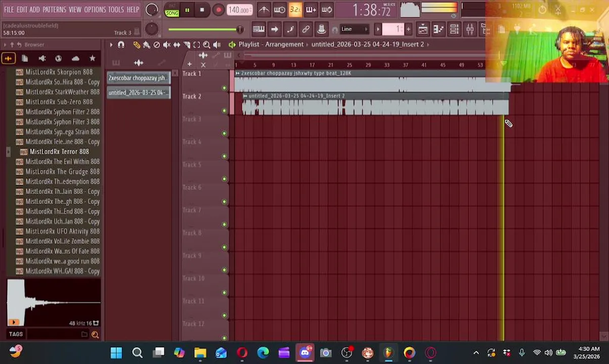Click the song position slider handle

coord(240,29)
